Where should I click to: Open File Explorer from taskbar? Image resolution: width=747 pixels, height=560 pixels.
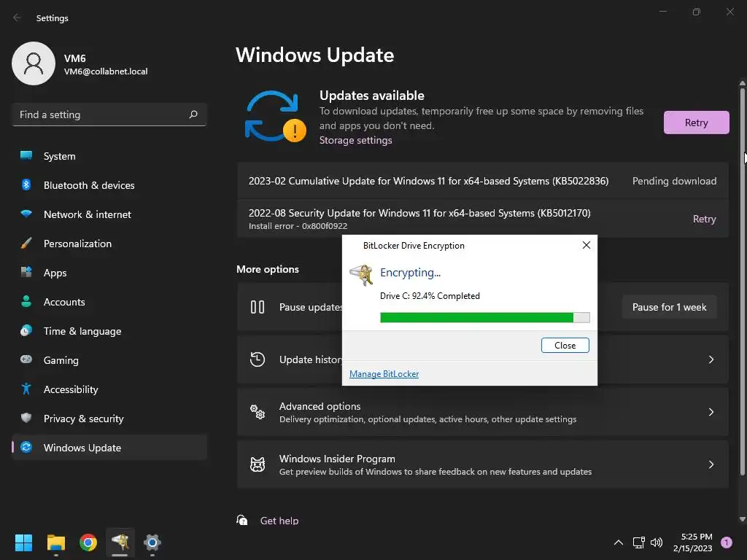[55, 542]
